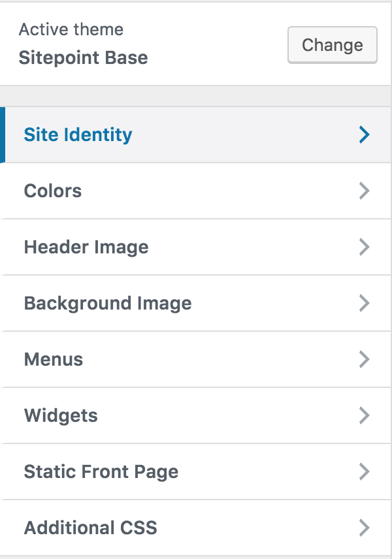Open Static Front Page options
The image size is (392, 559).
(101, 472)
